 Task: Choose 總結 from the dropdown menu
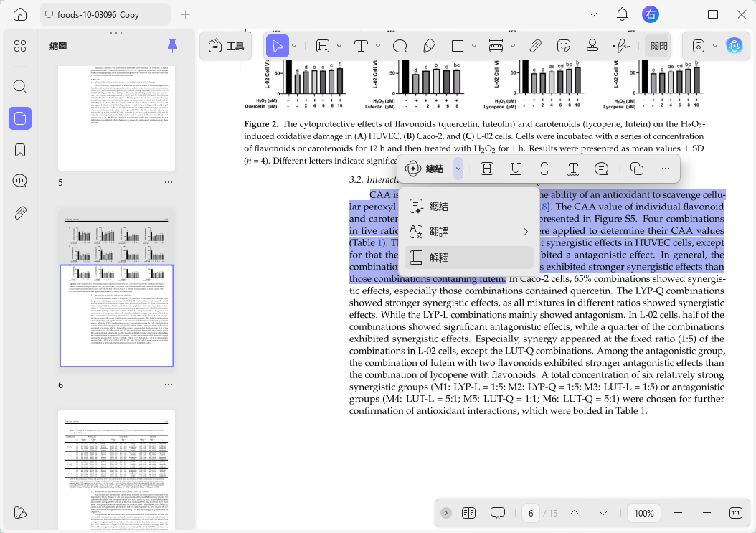[x=468, y=207]
